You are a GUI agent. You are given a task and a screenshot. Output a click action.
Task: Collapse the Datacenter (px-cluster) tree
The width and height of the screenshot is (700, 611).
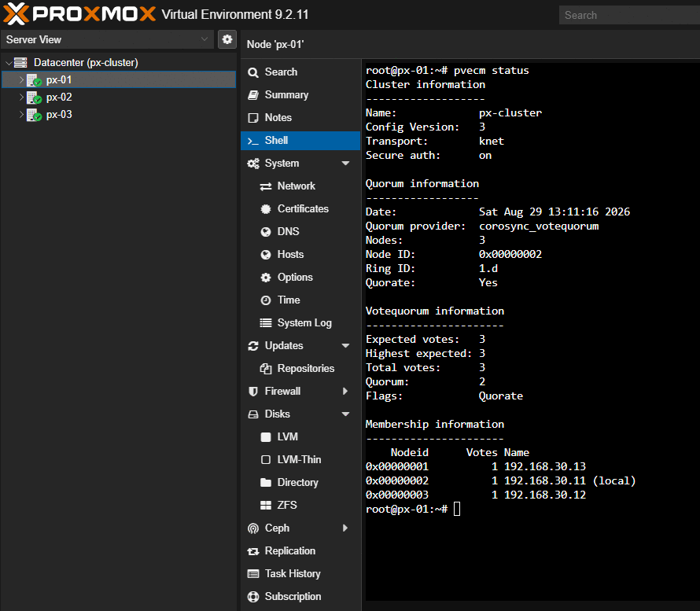pos(9,63)
